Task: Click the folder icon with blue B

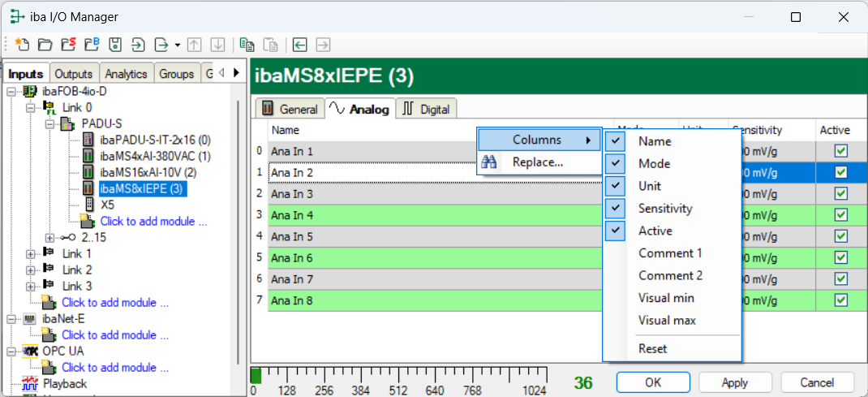Action: [x=92, y=45]
